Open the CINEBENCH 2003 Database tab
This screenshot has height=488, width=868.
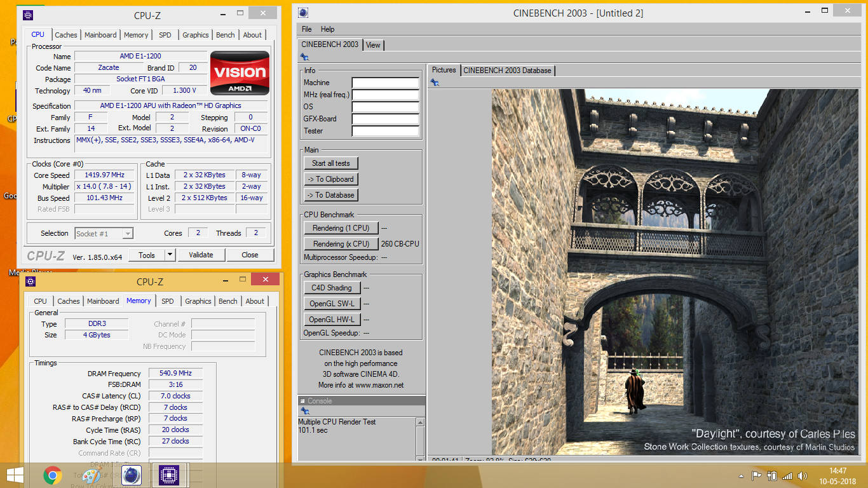pos(507,71)
